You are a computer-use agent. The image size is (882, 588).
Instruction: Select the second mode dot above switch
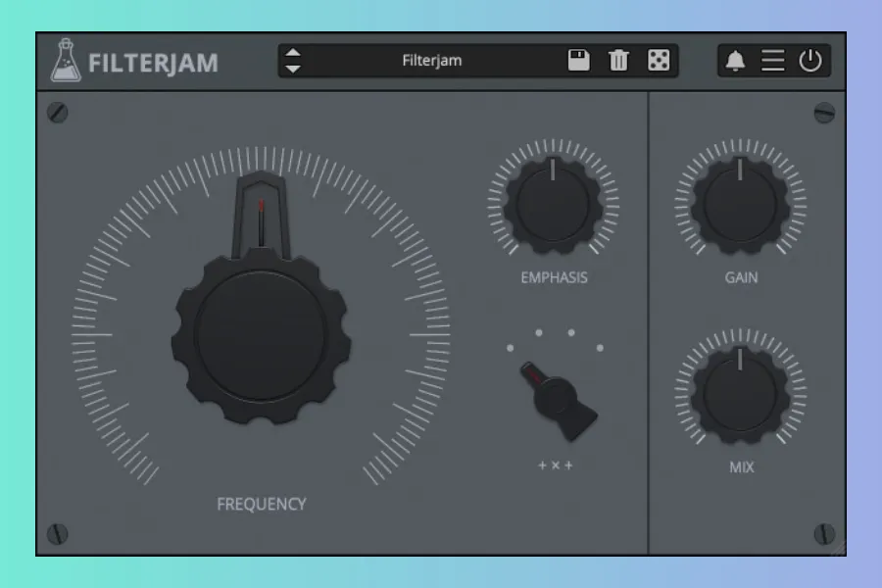[539, 333]
